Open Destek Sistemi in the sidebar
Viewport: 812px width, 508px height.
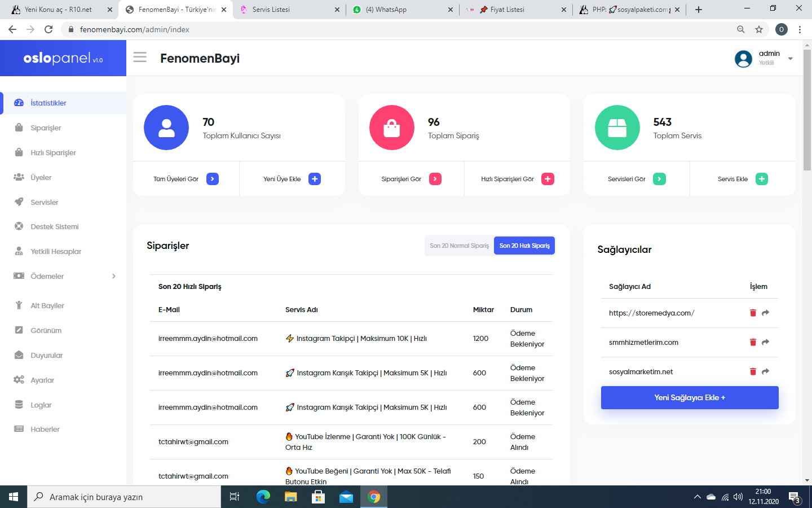[54, 226]
